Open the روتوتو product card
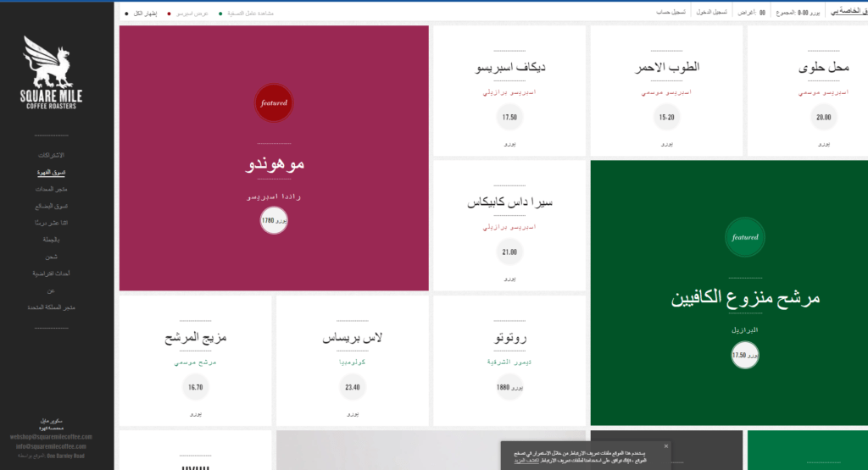The width and height of the screenshot is (868, 470). click(509, 360)
